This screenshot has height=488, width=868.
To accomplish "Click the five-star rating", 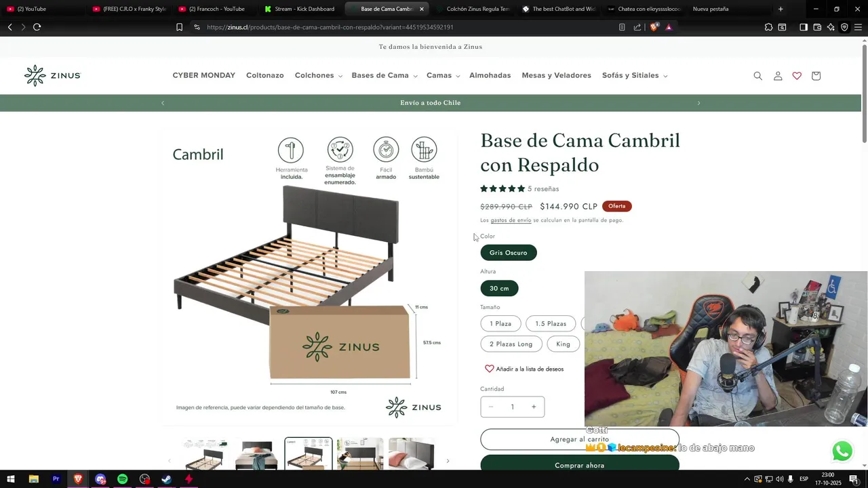I will pos(502,189).
